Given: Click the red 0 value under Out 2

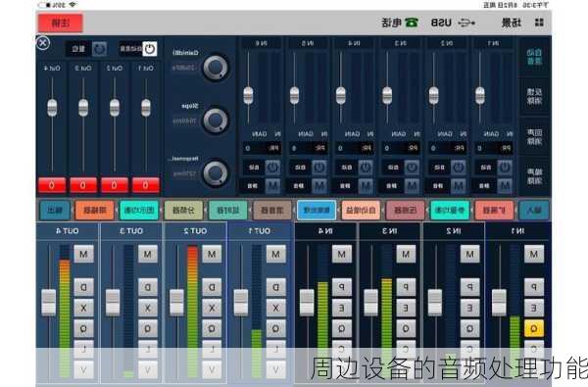Looking at the screenshot, I should (x=115, y=185).
